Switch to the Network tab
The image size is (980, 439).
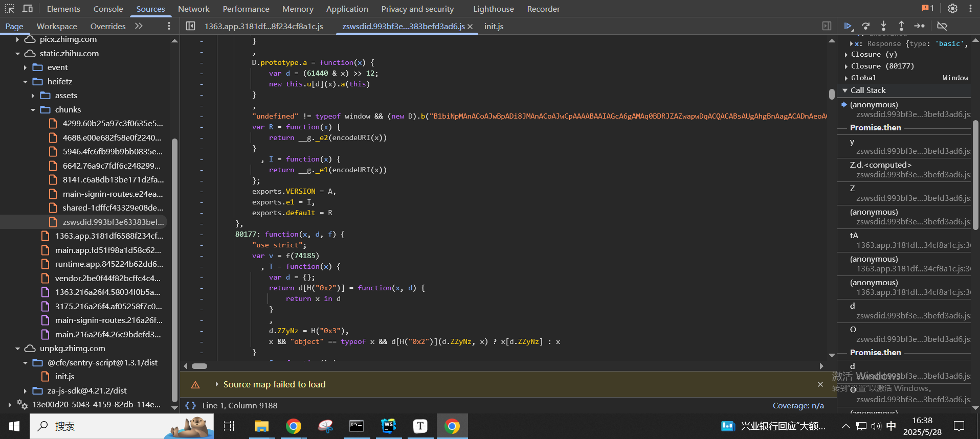[193, 9]
